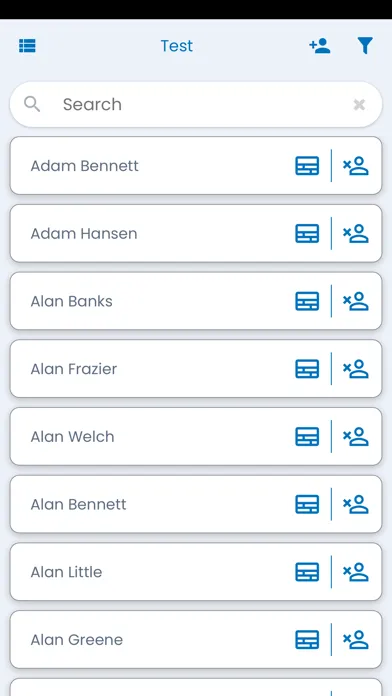The image size is (392, 696).
Task: Clear the search with the X icon
Action: pos(359,105)
